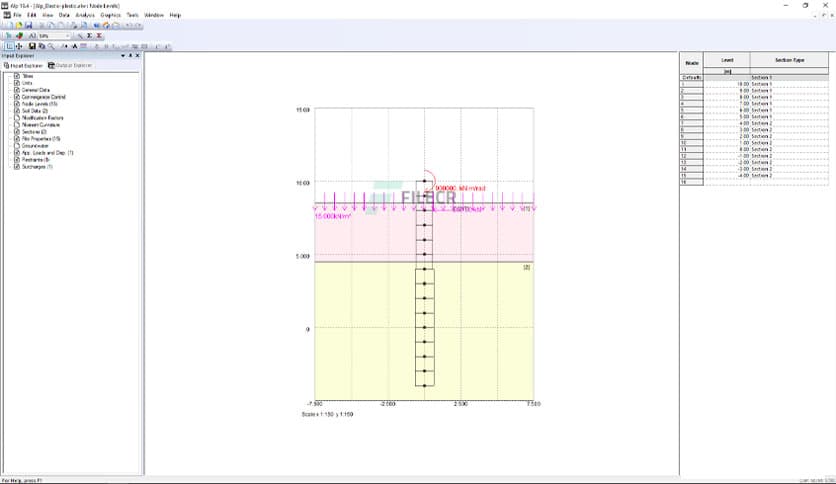Click the Save file toolbar icon
Viewport: 836px width, 484px height.
click(x=29, y=25)
